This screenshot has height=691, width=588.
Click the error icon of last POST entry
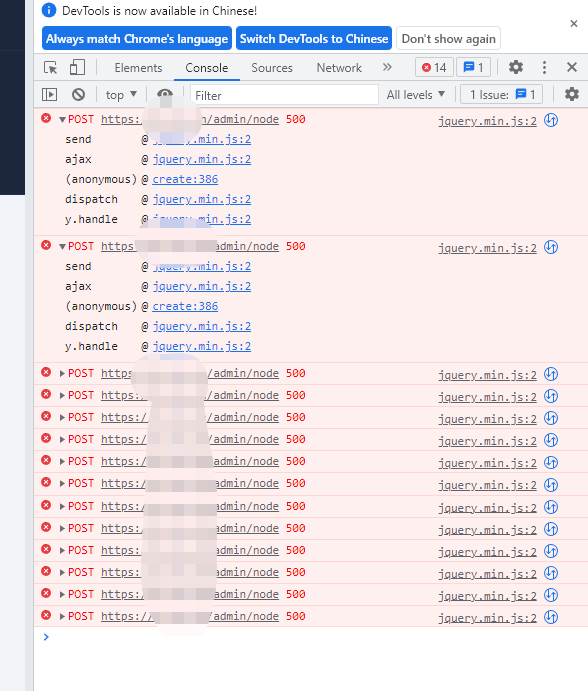click(x=46, y=615)
